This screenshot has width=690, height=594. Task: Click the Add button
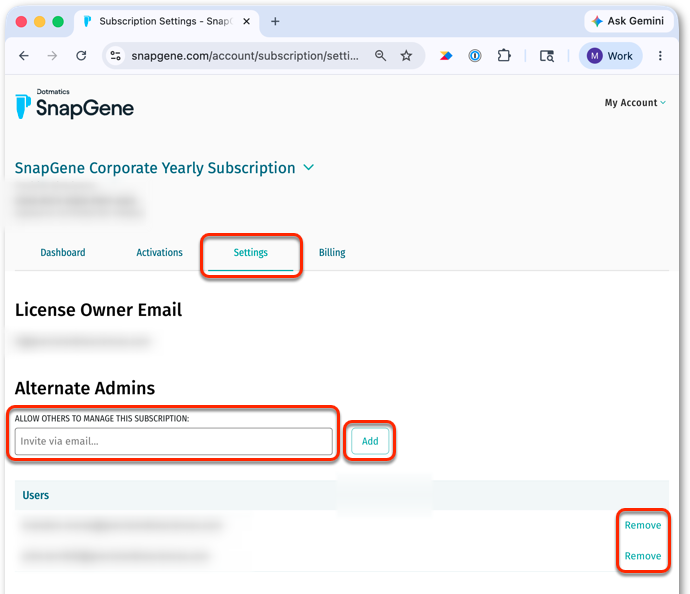coord(370,441)
